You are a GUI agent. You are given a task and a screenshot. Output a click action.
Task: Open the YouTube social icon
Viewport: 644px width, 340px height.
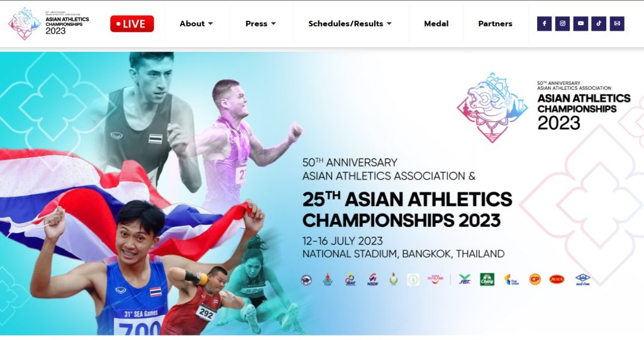point(580,24)
